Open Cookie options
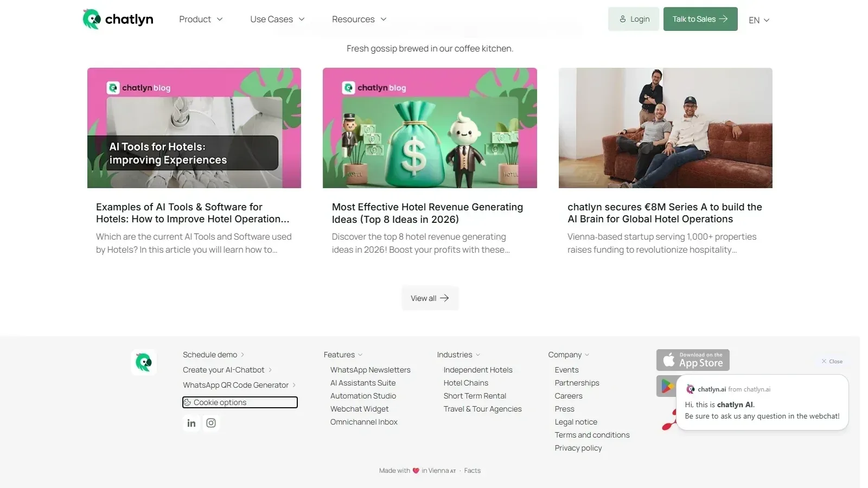Image resolution: width=868 pixels, height=488 pixels. coord(240,402)
